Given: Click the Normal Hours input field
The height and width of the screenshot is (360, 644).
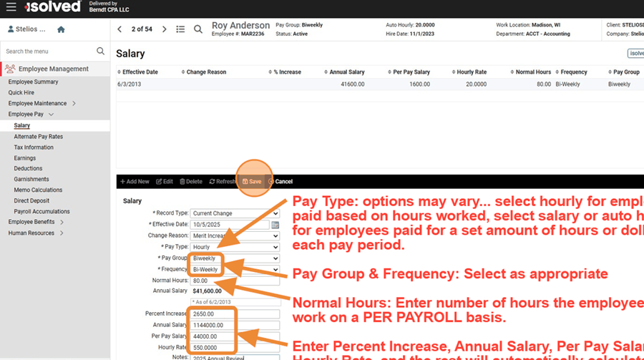Looking at the screenshot, I should [235, 281].
